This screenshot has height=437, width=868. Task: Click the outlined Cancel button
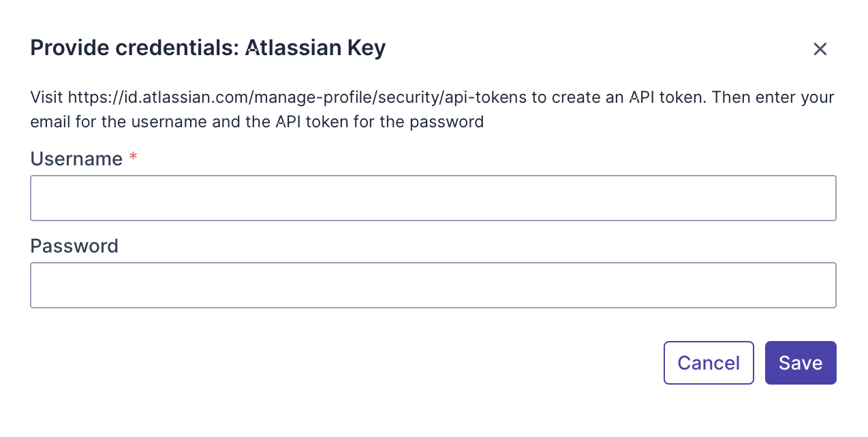click(x=709, y=363)
